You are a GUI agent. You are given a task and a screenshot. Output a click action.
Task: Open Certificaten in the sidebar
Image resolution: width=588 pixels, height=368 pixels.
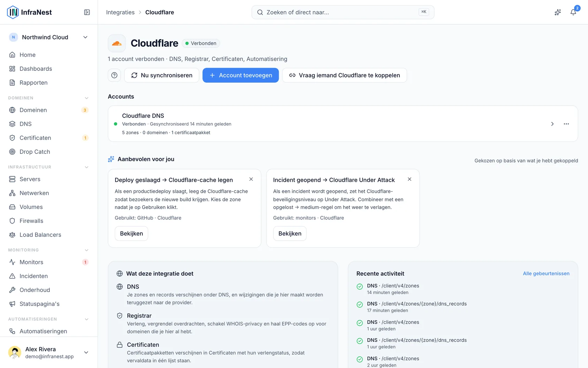click(49, 138)
